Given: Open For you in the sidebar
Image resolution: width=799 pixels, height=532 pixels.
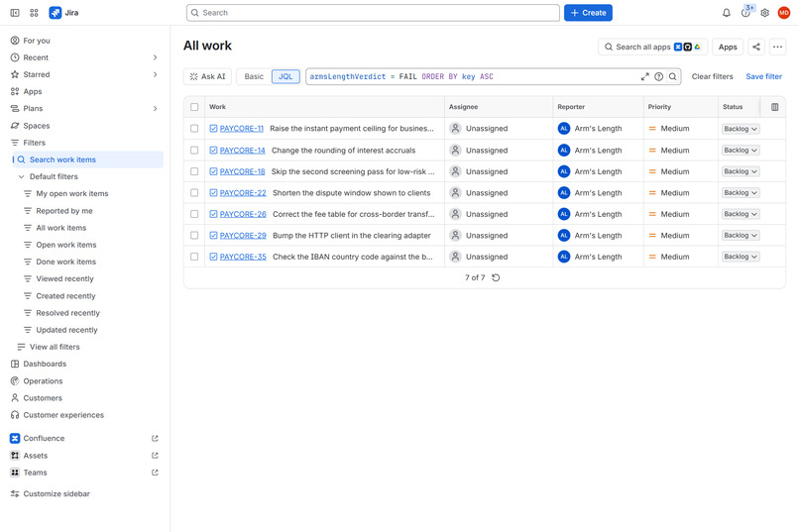Looking at the screenshot, I should [84, 41].
